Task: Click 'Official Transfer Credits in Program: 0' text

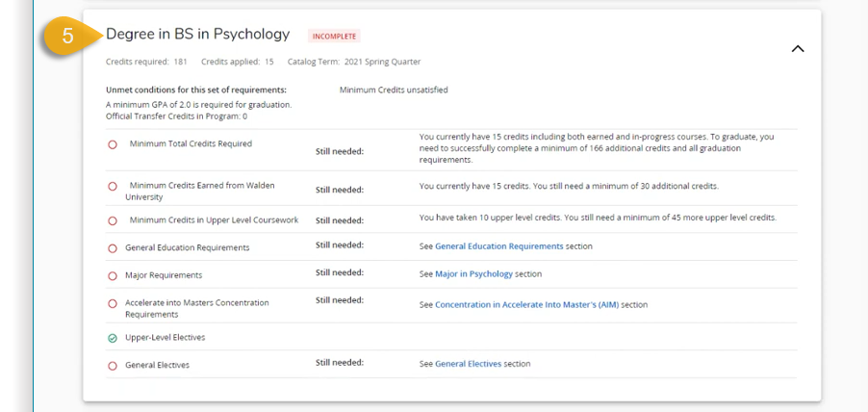Action: coord(176,116)
